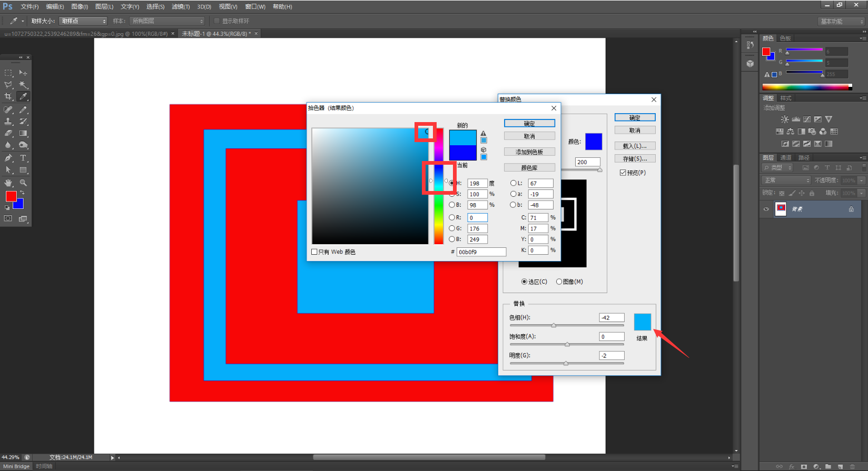This screenshot has height=471, width=868.
Task: Open the 样本 所有图层 dropdown
Action: coord(167,21)
